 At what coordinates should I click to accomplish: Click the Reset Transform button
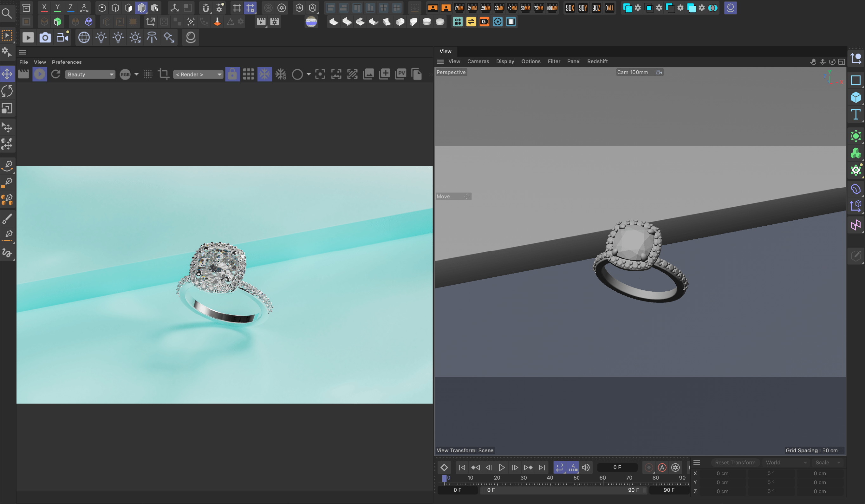click(735, 462)
